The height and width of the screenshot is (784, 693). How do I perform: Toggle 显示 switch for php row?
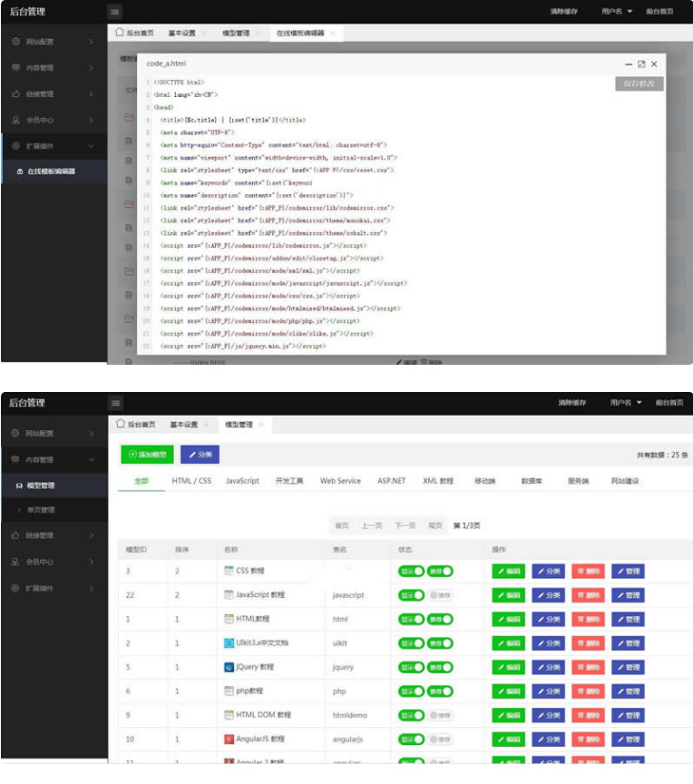[x=411, y=691]
